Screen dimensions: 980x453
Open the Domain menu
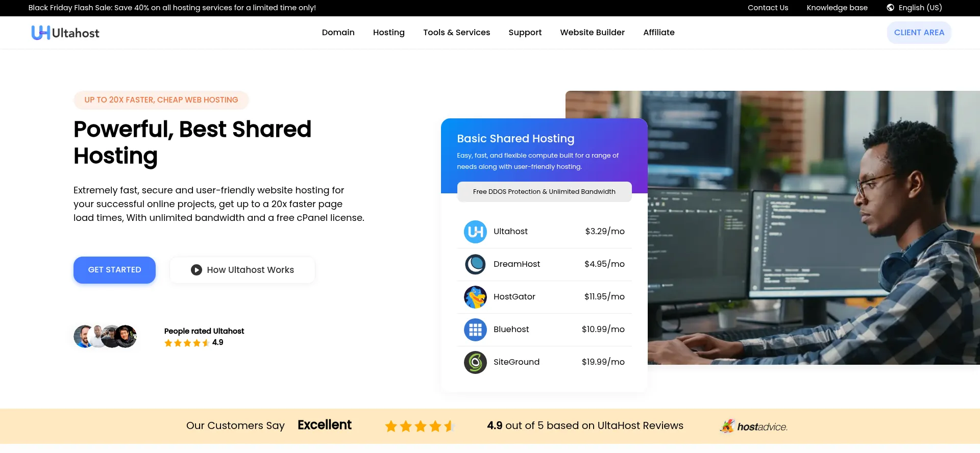(x=338, y=33)
